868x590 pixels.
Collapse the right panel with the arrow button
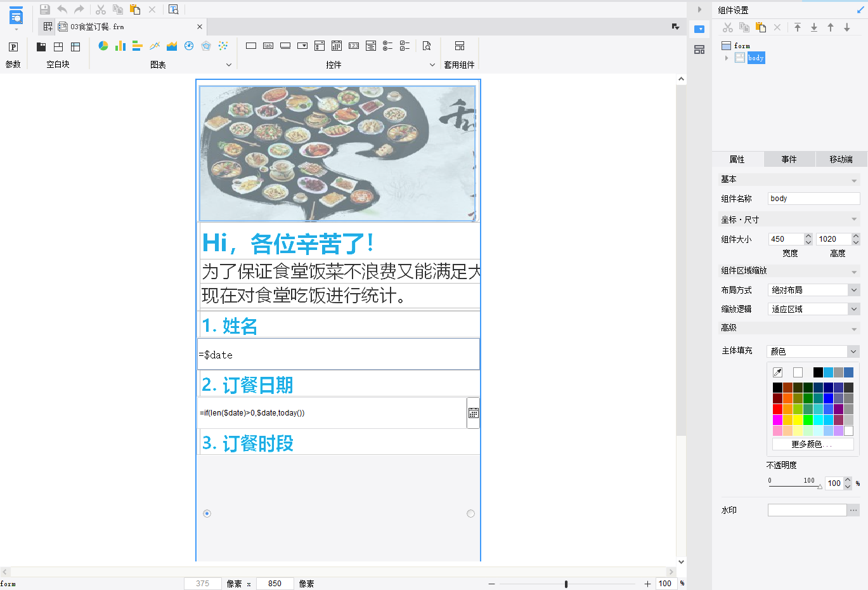699,10
